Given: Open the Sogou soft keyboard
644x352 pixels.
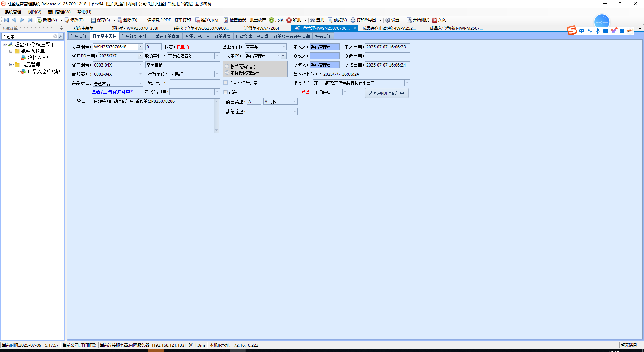Looking at the screenshot, I should pos(606,31).
